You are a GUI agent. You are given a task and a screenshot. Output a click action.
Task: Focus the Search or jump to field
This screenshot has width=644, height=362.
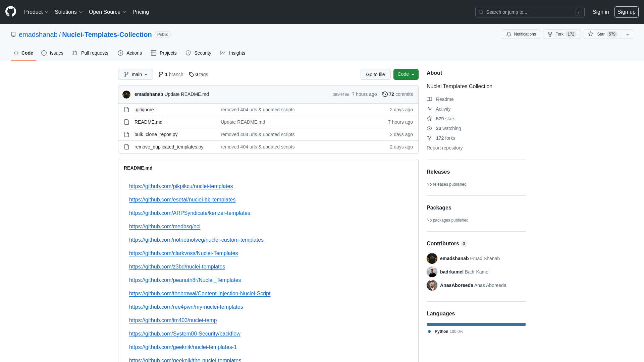[530, 12]
